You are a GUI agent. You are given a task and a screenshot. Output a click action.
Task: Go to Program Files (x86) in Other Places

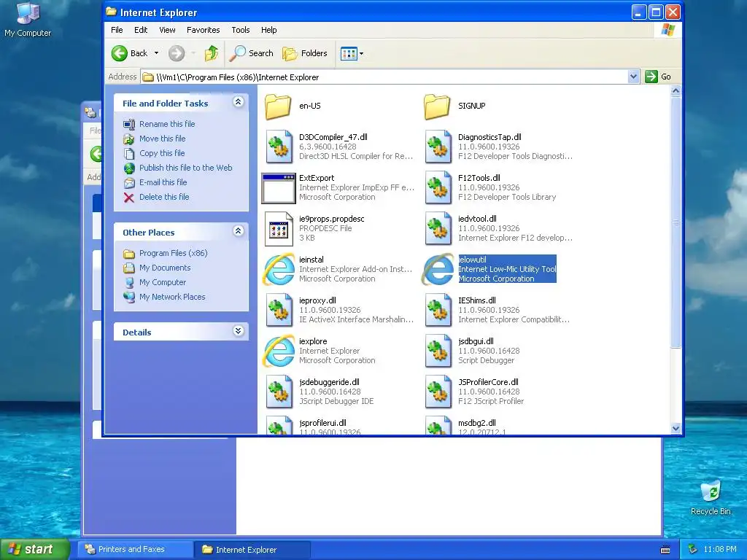coord(174,253)
